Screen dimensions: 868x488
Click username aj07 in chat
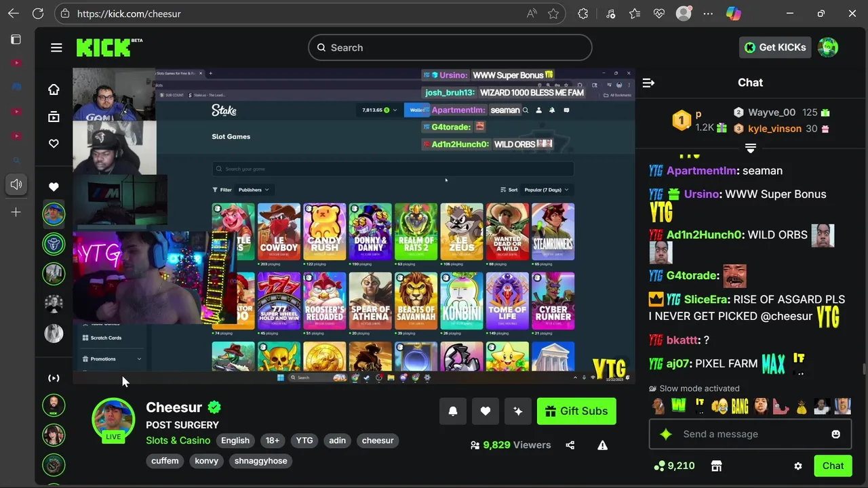tap(677, 364)
